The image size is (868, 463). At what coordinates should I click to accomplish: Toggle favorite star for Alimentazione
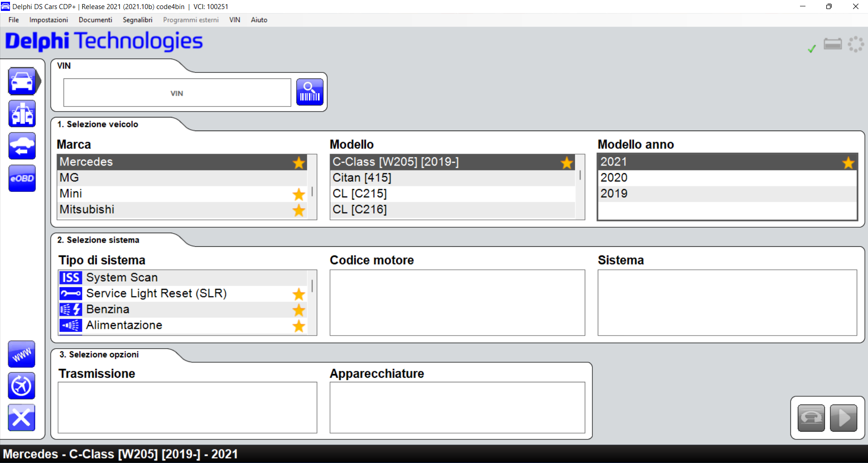[x=299, y=326]
